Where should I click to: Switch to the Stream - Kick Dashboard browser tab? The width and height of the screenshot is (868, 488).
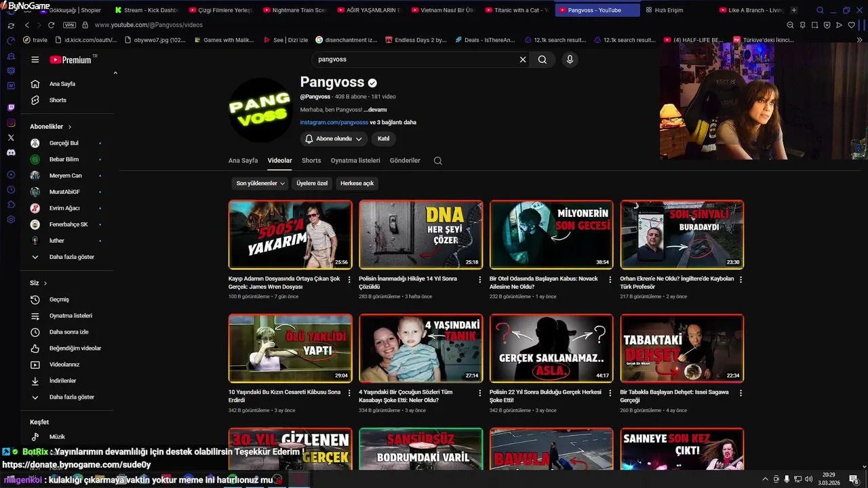click(x=146, y=10)
